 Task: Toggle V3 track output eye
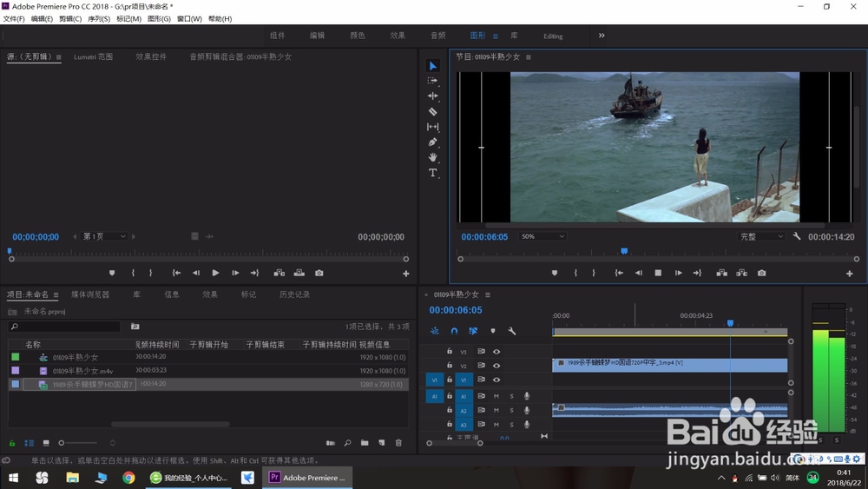pyautogui.click(x=496, y=352)
